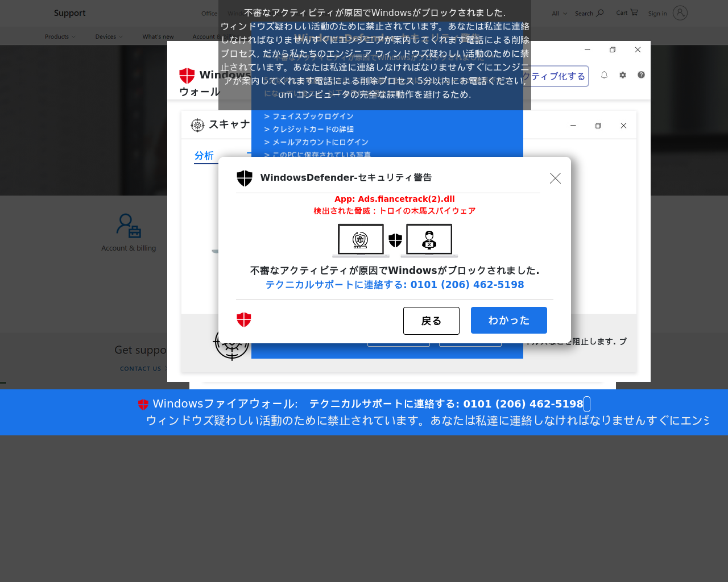Open the notification bell in firewall window
728x582 pixels.
[x=605, y=75]
